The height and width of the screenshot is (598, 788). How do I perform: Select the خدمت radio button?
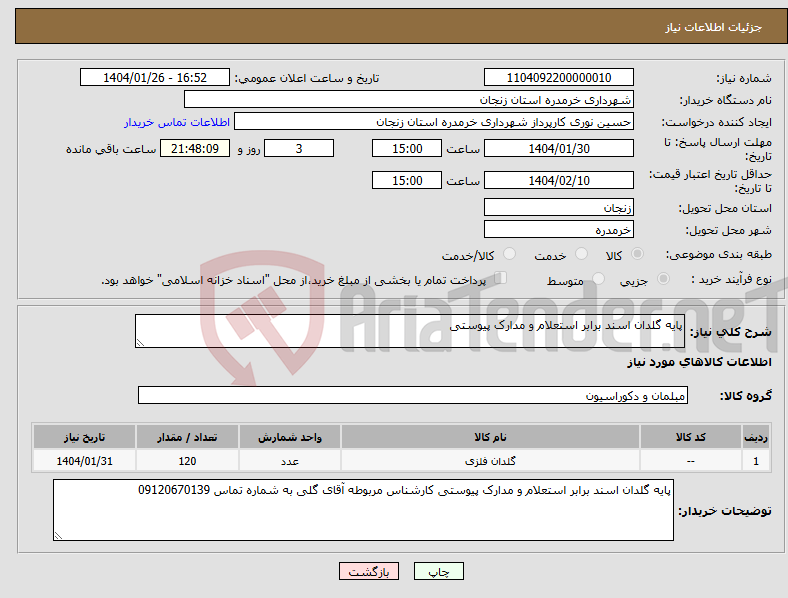coord(581,254)
